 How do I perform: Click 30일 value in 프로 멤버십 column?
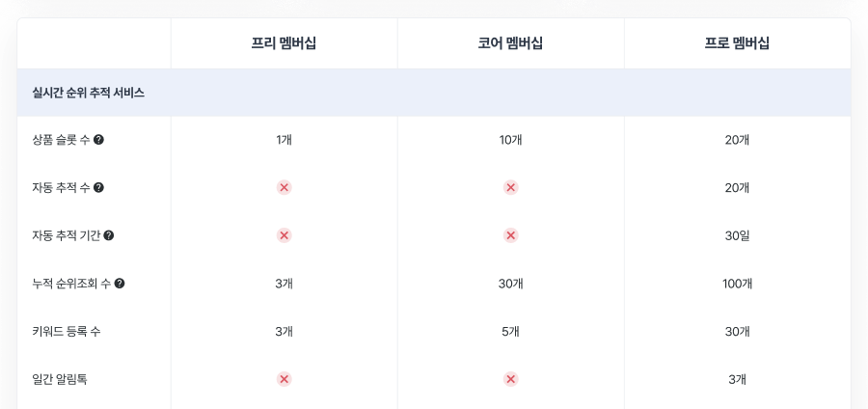click(x=738, y=235)
